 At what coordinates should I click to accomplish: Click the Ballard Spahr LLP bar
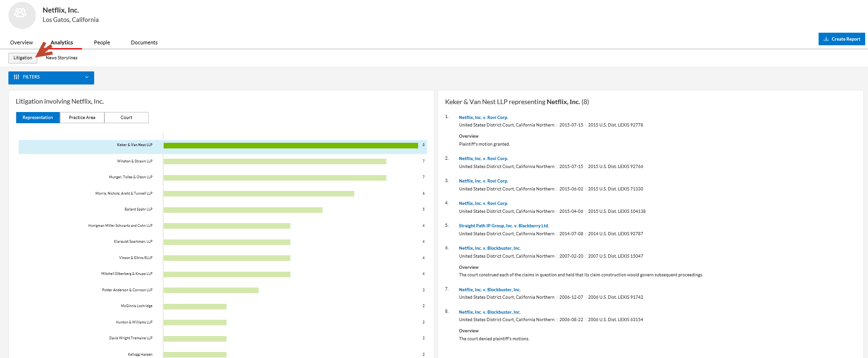(243, 210)
